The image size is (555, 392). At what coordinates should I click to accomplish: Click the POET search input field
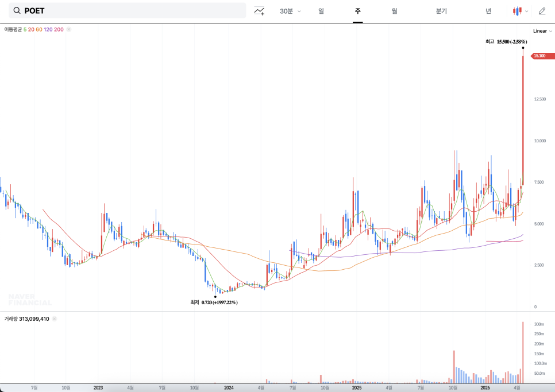pyautogui.click(x=132, y=11)
